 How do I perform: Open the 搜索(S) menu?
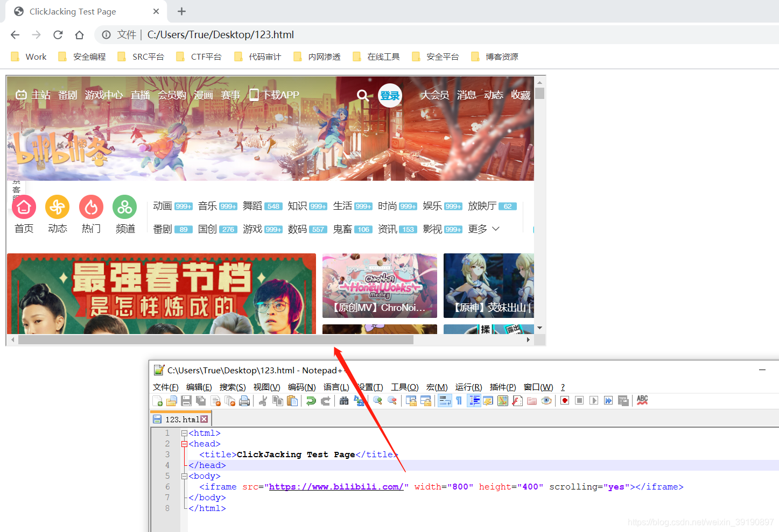233,387
